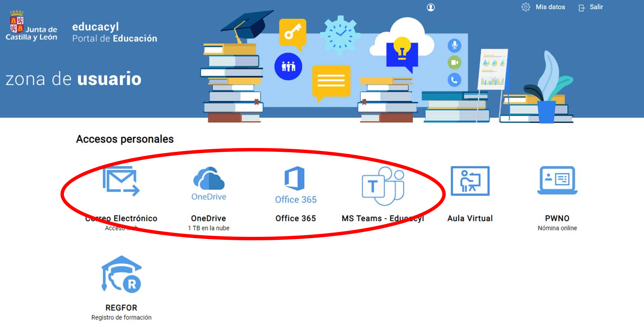The image size is (644, 327).
Task: Open the Aula Virtual icon
Action: coord(470,181)
